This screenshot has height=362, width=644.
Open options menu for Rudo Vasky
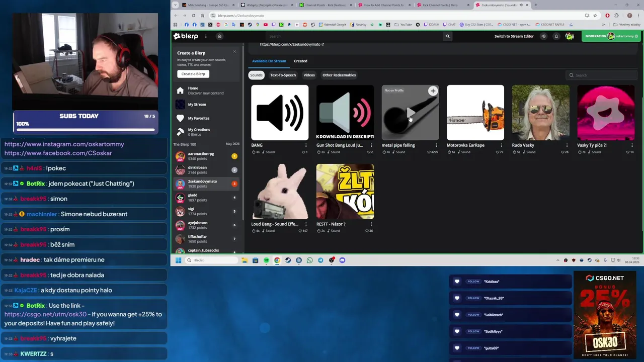[567, 145]
